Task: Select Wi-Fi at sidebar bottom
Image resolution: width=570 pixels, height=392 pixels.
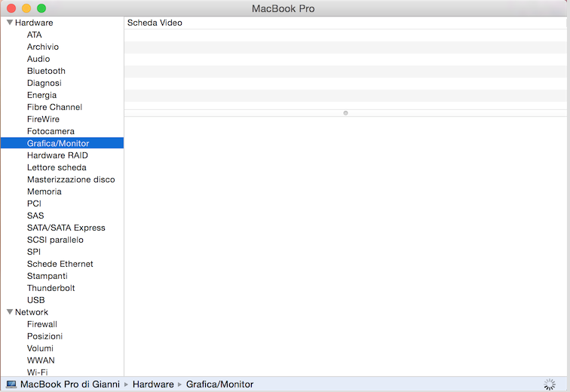Action: click(x=38, y=372)
